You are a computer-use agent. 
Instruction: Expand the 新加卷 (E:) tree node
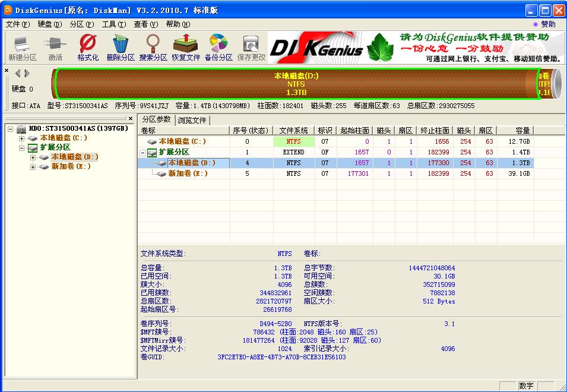pos(33,167)
